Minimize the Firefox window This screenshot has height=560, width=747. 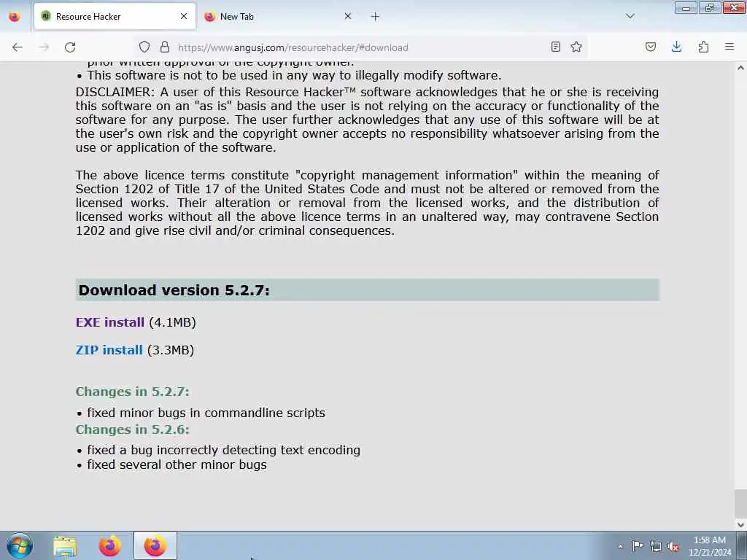click(x=686, y=8)
